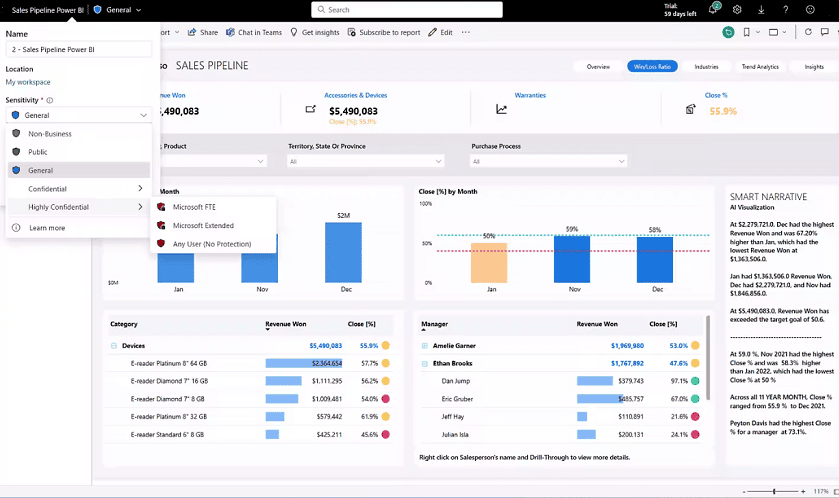This screenshot has height=498, width=839.
Task: Collapse the Devices category row
Action: [114, 346]
